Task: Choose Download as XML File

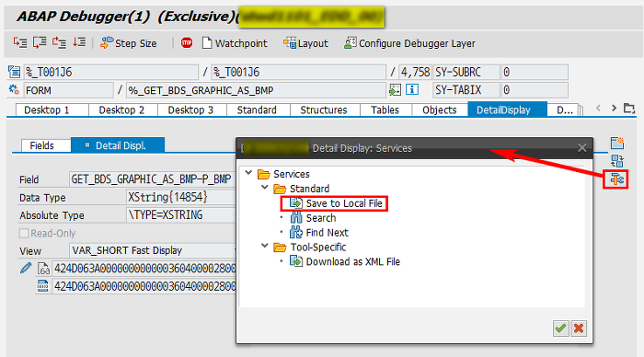Action: click(345, 261)
